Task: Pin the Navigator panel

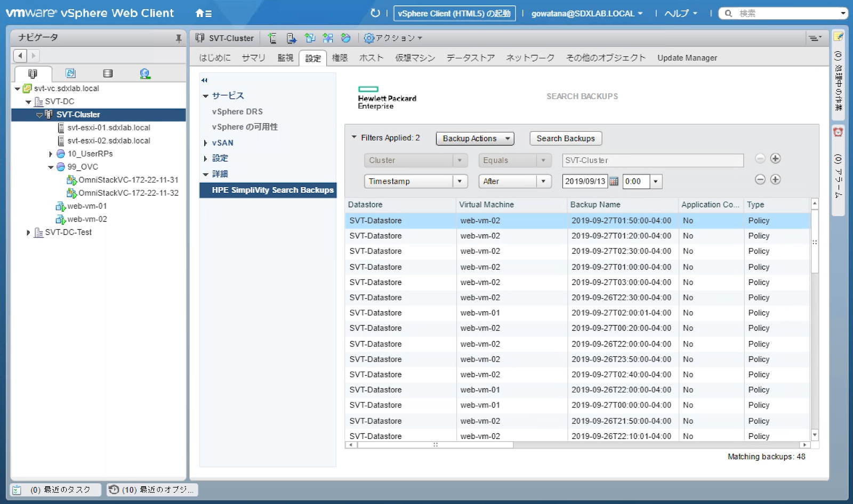Action: click(179, 38)
